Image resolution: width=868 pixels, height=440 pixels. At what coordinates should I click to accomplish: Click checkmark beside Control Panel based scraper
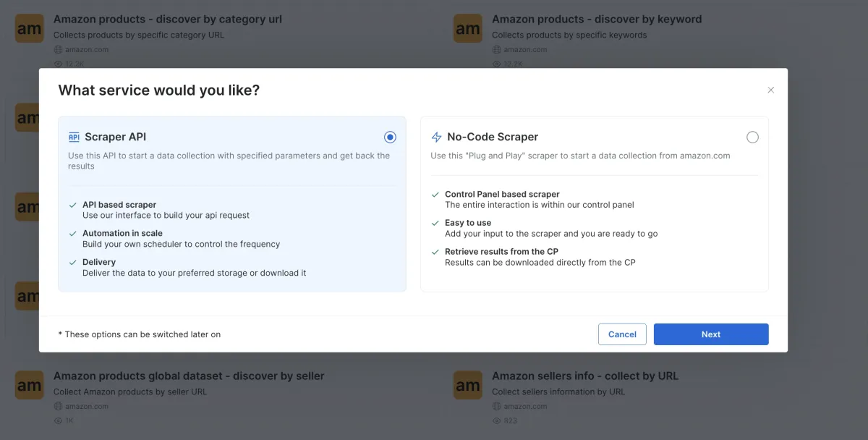[x=435, y=195]
